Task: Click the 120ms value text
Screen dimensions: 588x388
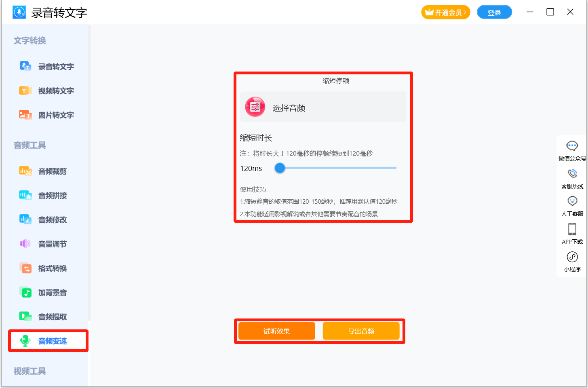Action: (251, 168)
